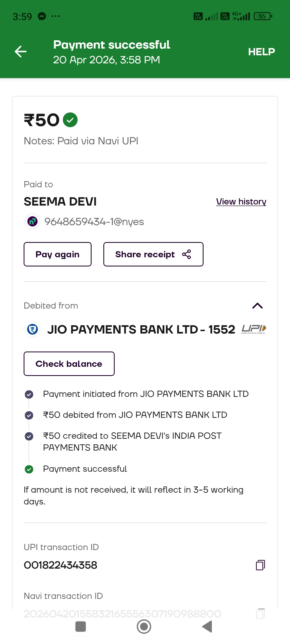This screenshot has width=290, height=644.
Task: Tap the UPI transaction ID number 001822434358
Action: [60, 565]
